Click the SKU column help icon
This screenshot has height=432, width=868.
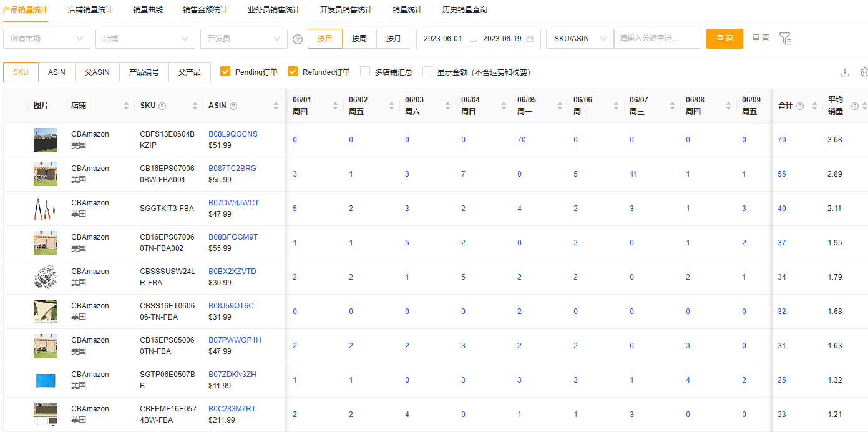(162, 106)
